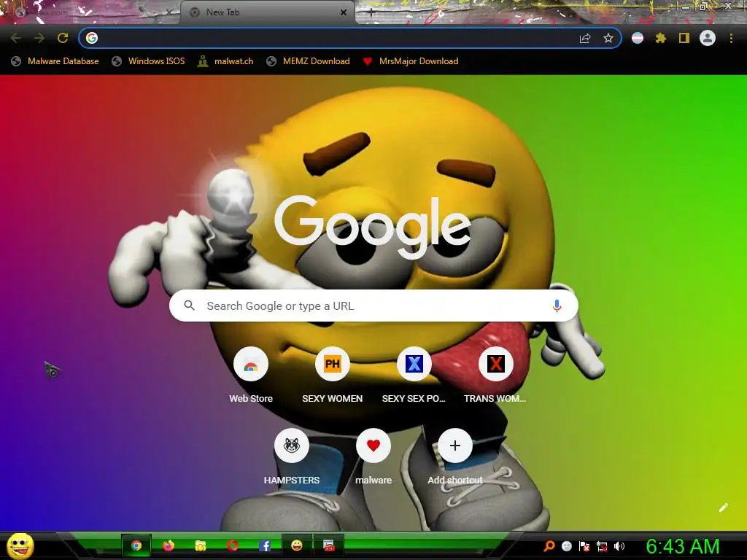Open the malware heart shortcut
This screenshot has height=560, width=747.
click(x=373, y=456)
